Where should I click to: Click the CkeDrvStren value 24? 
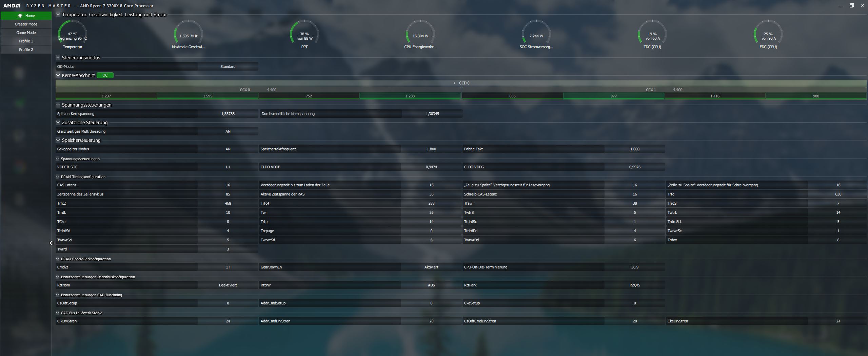838,321
